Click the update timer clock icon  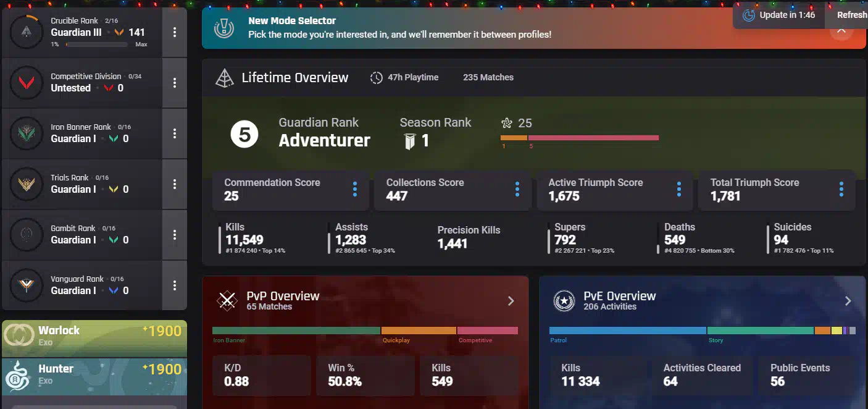click(749, 15)
